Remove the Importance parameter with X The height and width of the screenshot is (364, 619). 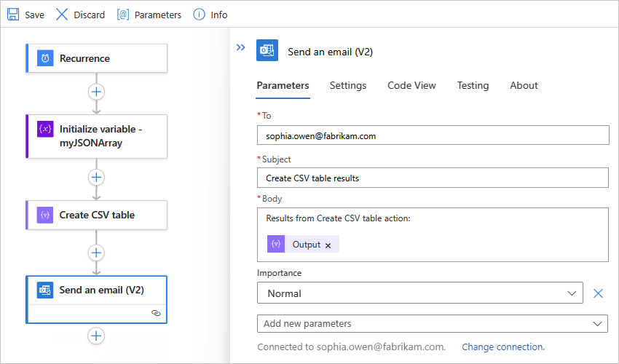point(598,293)
